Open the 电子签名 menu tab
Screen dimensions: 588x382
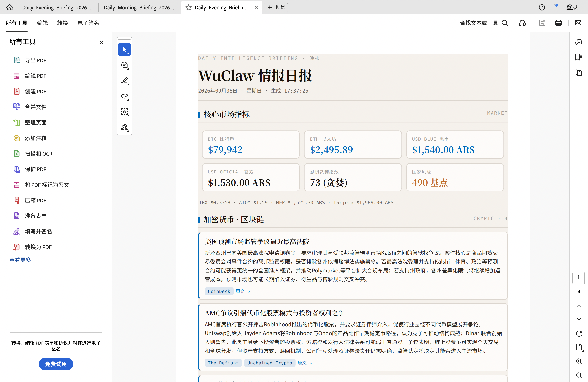pos(88,23)
